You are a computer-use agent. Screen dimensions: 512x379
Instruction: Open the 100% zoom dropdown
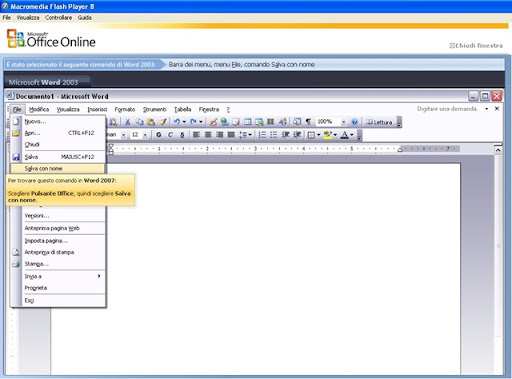coord(343,122)
